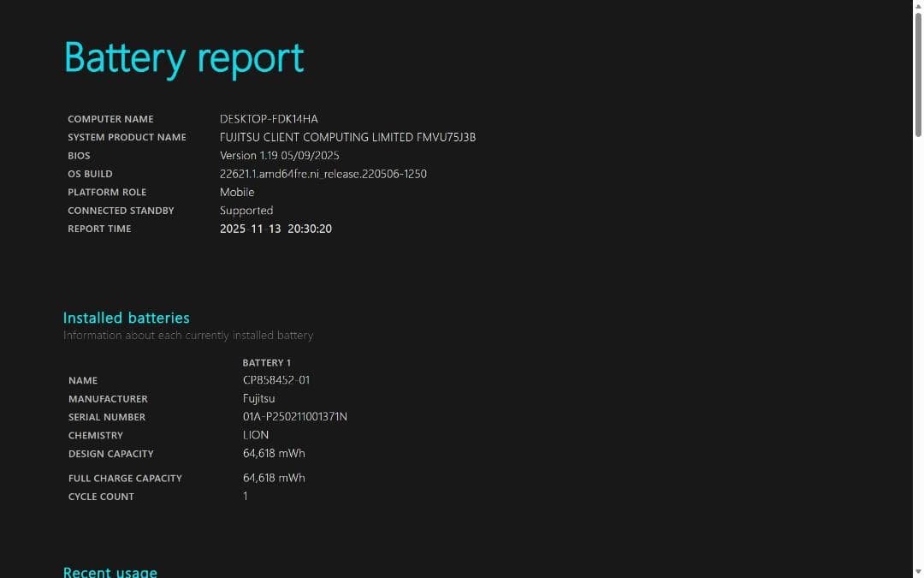Select the Recent usage section heading
The image size is (924, 578).
click(x=110, y=571)
